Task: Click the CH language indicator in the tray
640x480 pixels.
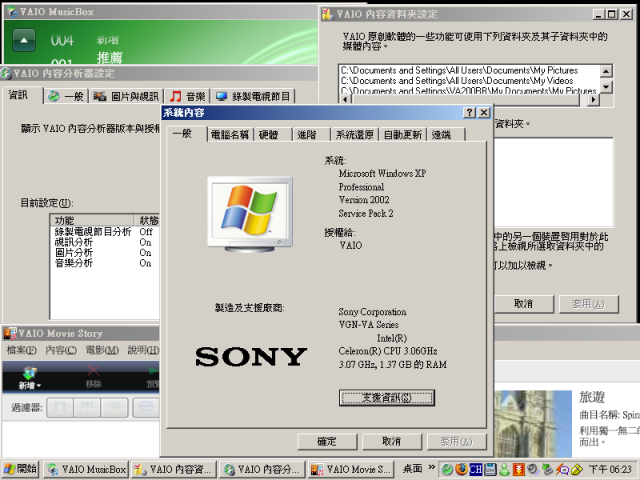Action: 476,469
